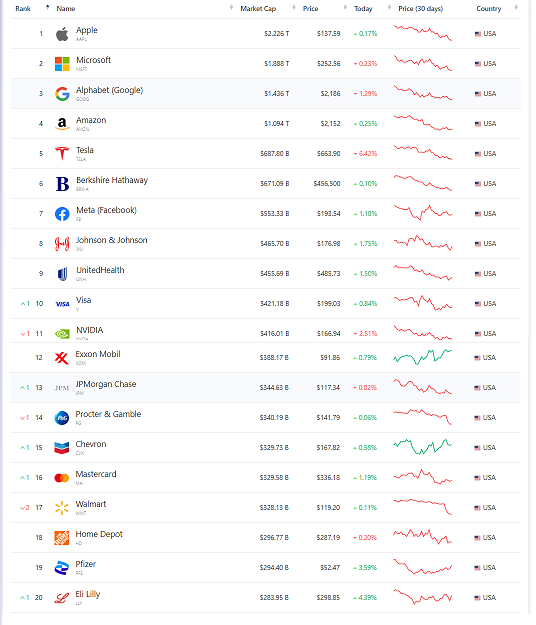Click the USA flag in Visa row
536x625 pixels.
[477, 304]
